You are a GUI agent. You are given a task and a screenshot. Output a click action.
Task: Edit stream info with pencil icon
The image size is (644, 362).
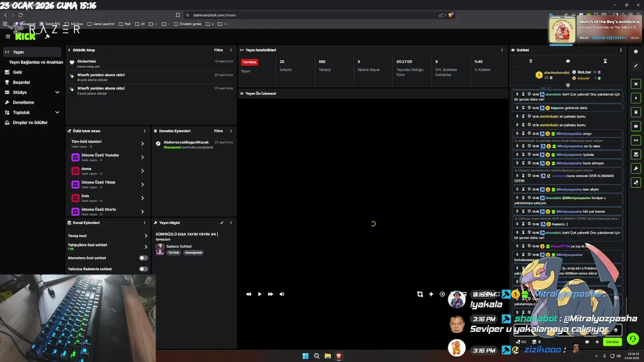pos(222,223)
